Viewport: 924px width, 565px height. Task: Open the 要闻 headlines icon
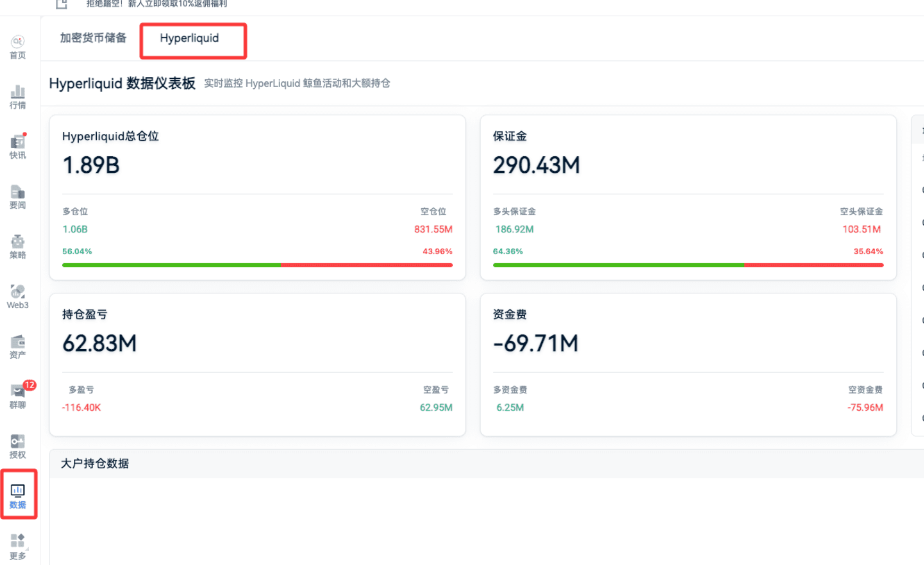click(18, 197)
